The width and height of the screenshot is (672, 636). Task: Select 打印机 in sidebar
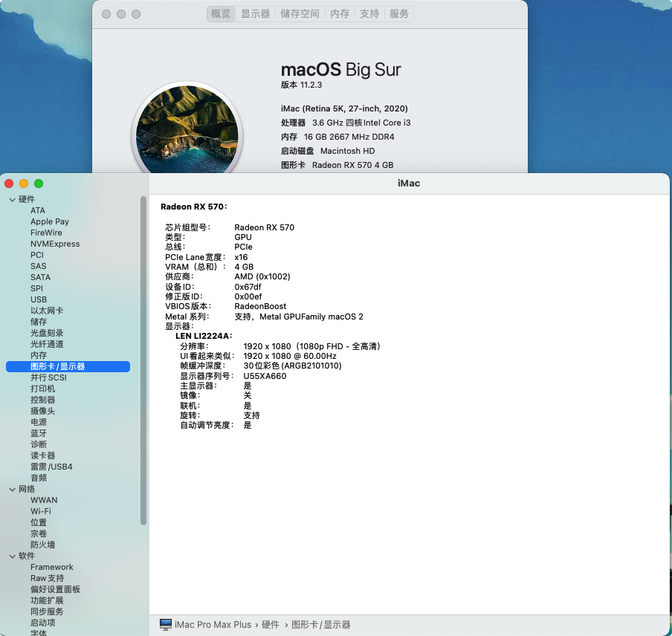[43, 389]
